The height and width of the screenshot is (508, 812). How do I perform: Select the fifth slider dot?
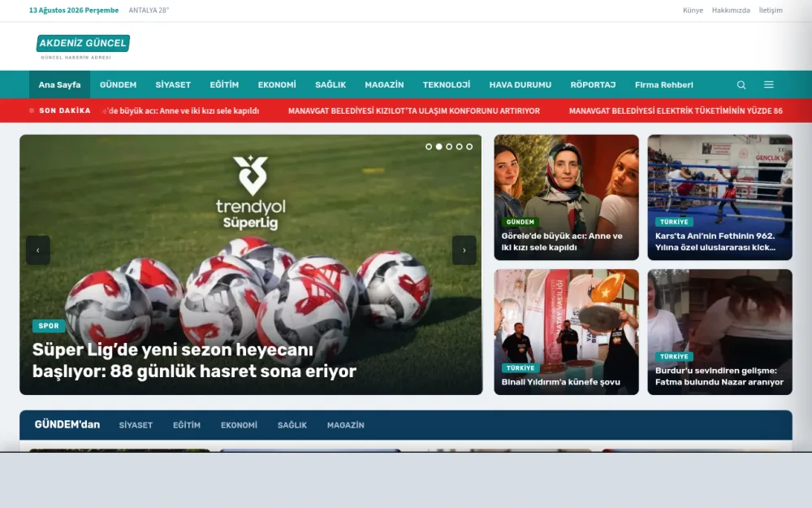pos(469,146)
